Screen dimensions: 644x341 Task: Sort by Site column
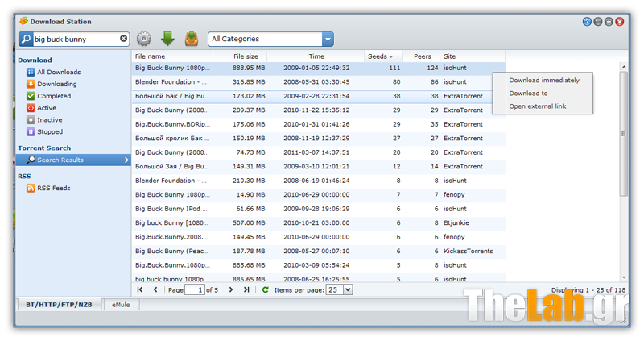pos(473,56)
